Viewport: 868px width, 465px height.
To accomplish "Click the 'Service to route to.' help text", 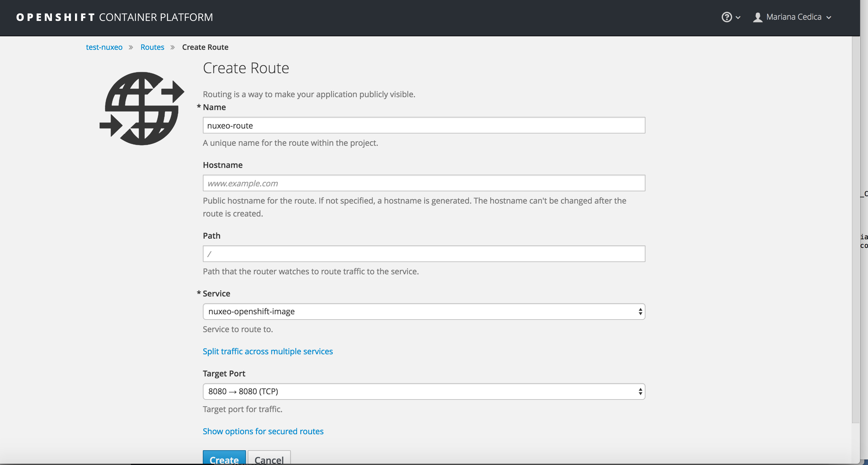I will (238, 329).
